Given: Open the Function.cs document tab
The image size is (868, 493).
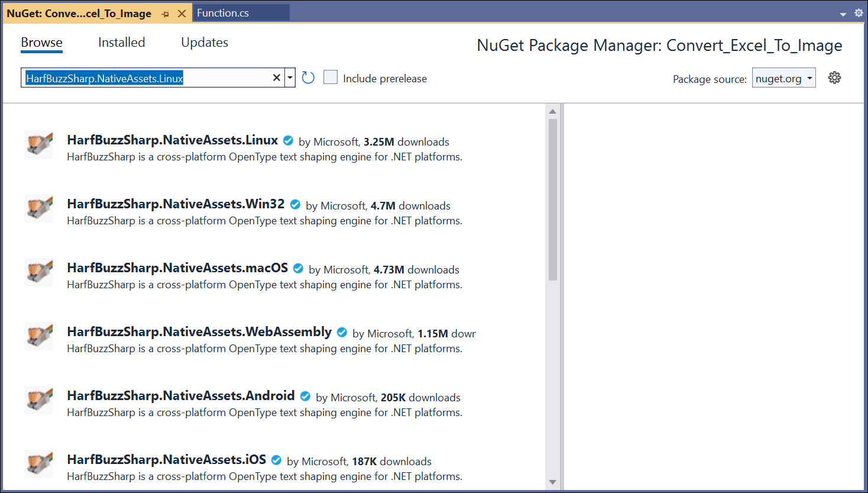Looking at the screenshot, I should pyautogui.click(x=223, y=13).
